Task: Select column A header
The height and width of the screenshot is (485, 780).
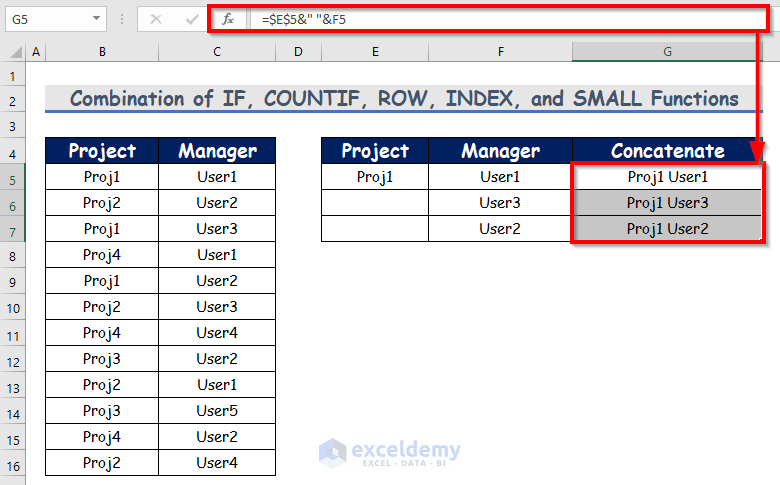Action: [36, 52]
